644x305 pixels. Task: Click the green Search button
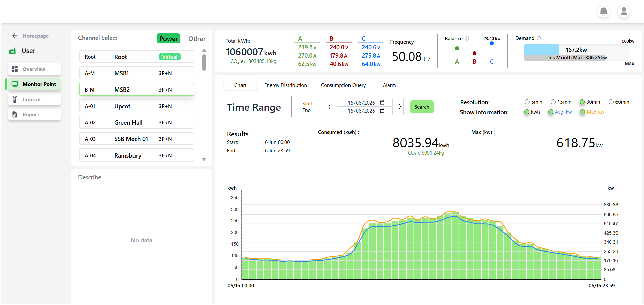422,107
